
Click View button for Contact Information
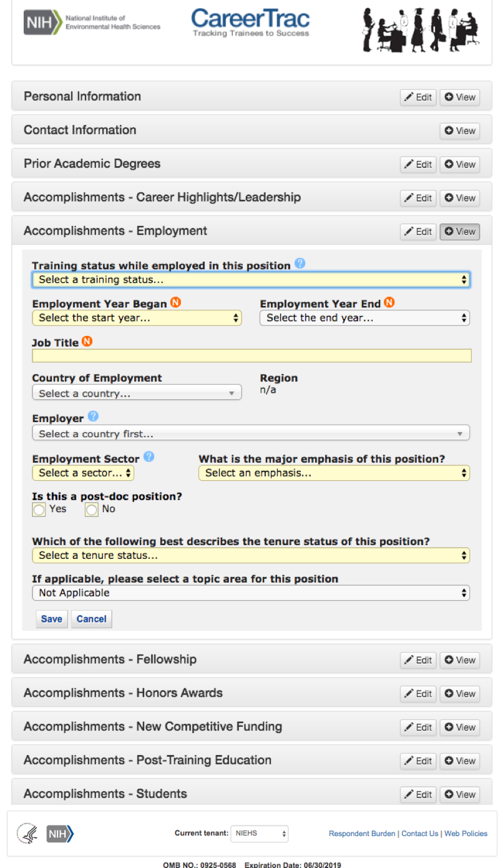(460, 131)
